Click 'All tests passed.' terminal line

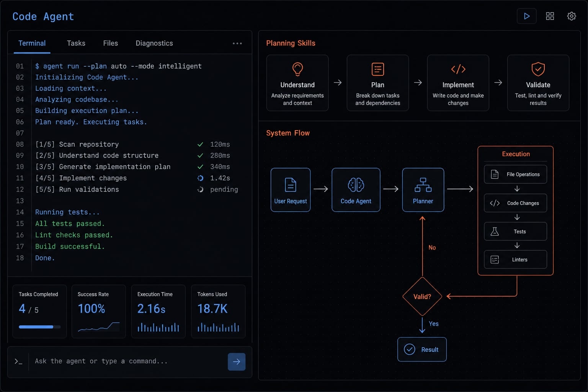(x=70, y=224)
